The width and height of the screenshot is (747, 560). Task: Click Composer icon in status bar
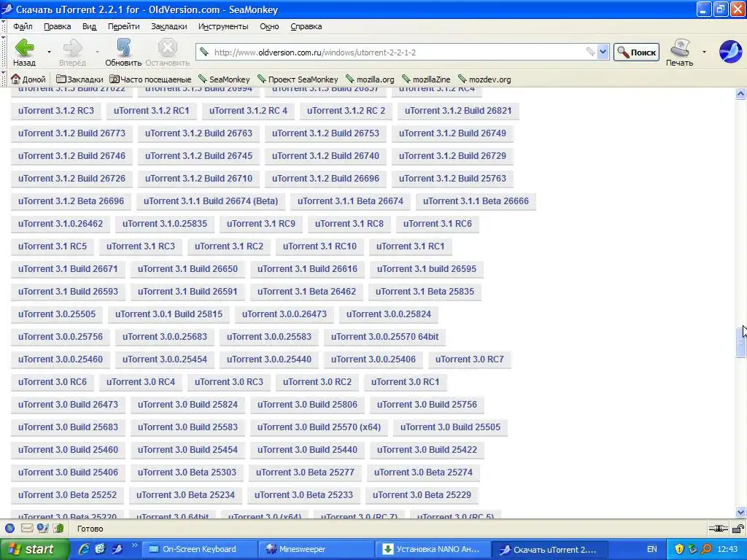pos(43,528)
